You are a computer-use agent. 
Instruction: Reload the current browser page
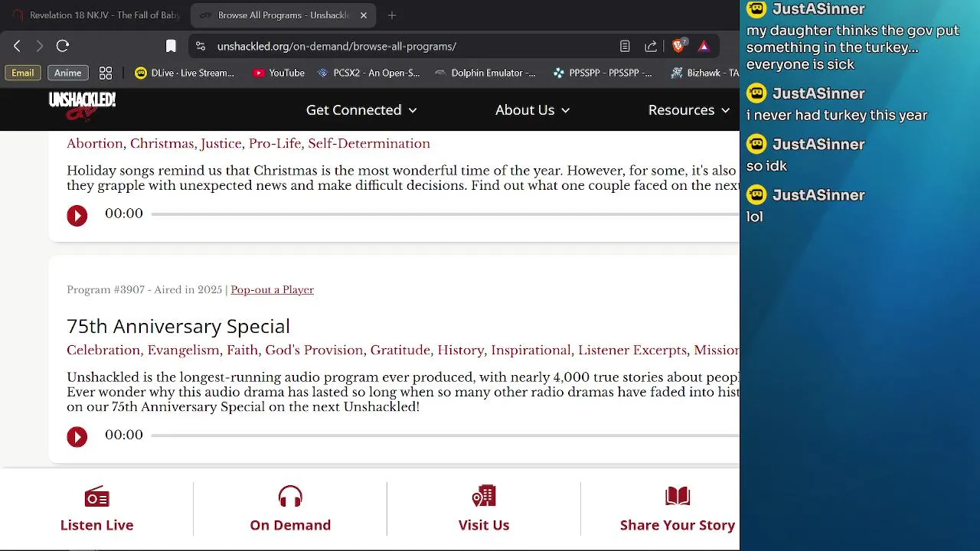click(63, 46)
